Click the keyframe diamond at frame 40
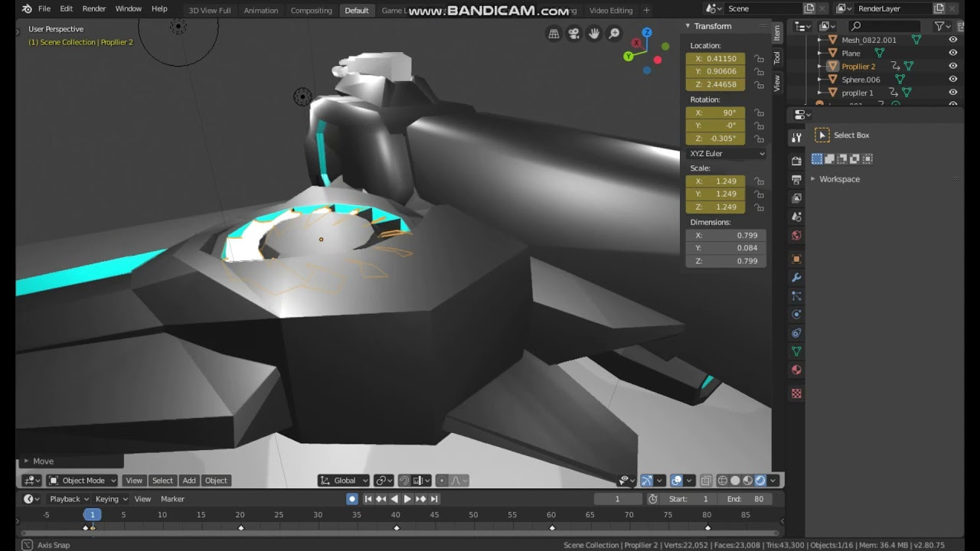The image size is (980, 551). 397,528
